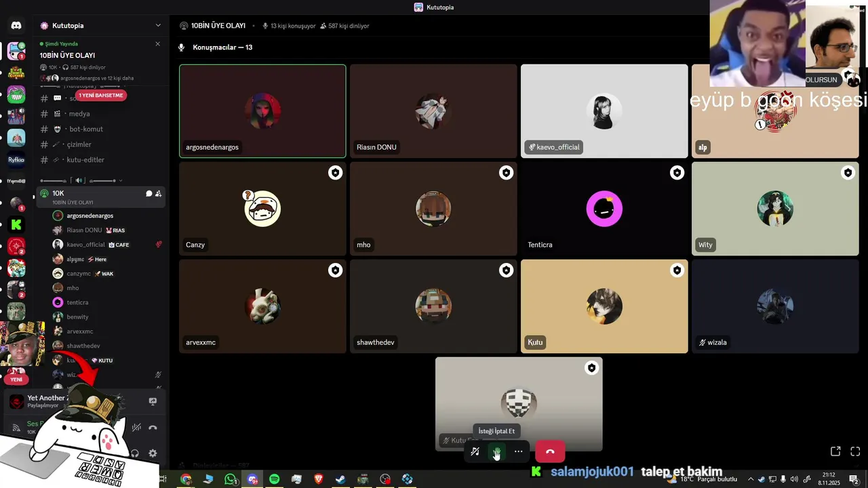Click moderator badge on Canzy tile
Screen dimensions: 868x488
[x=335, y=173]
